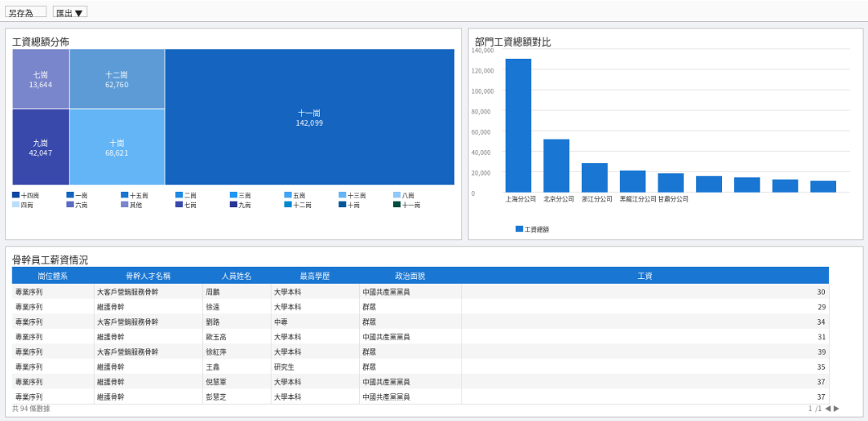Click the 北京分公司 bar
Viewport: 868px width, 421px height.
(556, 166)
